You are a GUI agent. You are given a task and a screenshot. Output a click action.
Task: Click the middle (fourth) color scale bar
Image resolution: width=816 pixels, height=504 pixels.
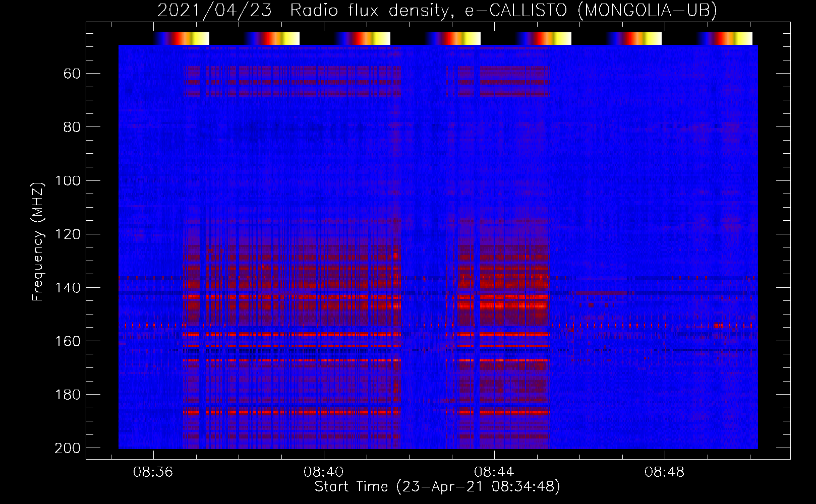pyautogui.click(x=453, y=38)
